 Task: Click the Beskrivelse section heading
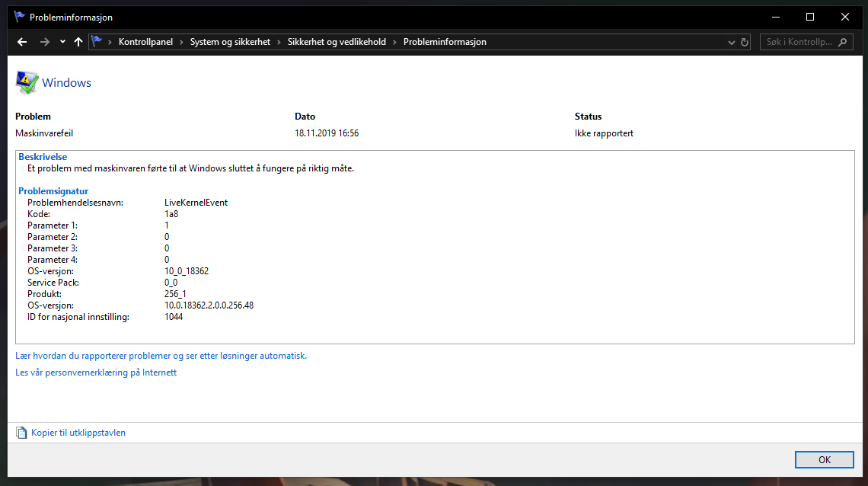(43, 157)
